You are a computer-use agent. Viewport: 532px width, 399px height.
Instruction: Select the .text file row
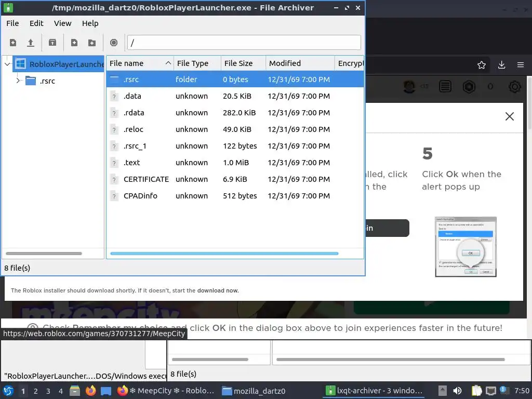235,163
